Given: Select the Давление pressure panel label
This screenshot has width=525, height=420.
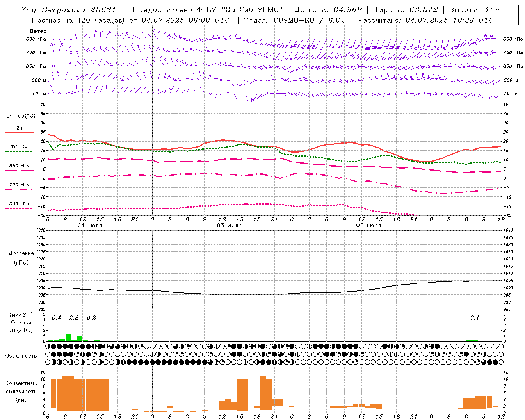Looking at the screenshot, I should 21,253.
